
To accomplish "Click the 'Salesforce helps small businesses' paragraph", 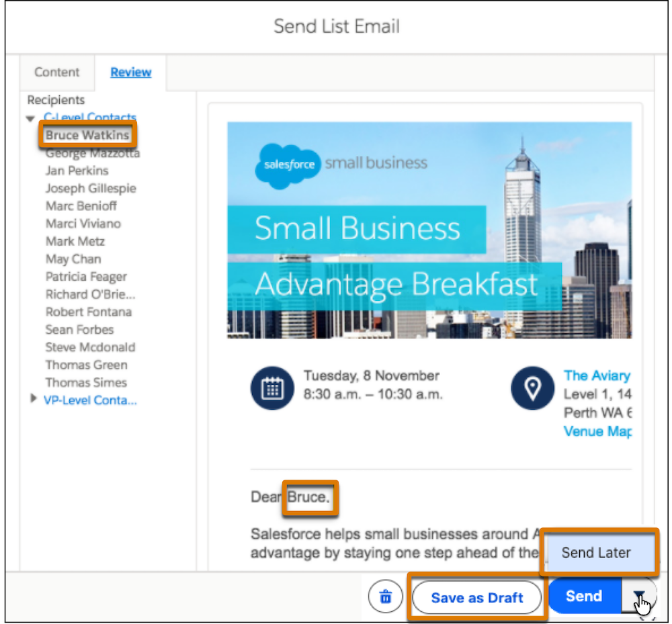I will [394, 543].
